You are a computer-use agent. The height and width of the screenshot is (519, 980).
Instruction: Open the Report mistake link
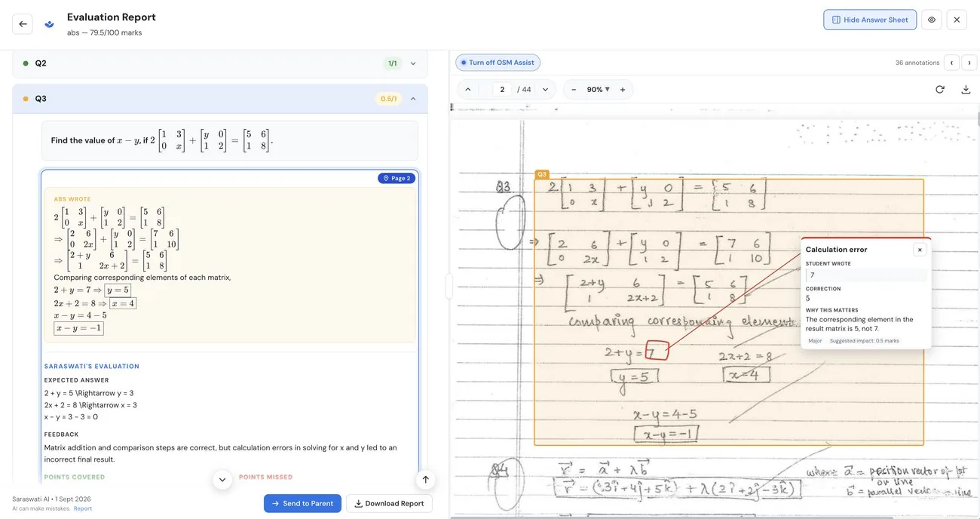(x=83, y=508)
